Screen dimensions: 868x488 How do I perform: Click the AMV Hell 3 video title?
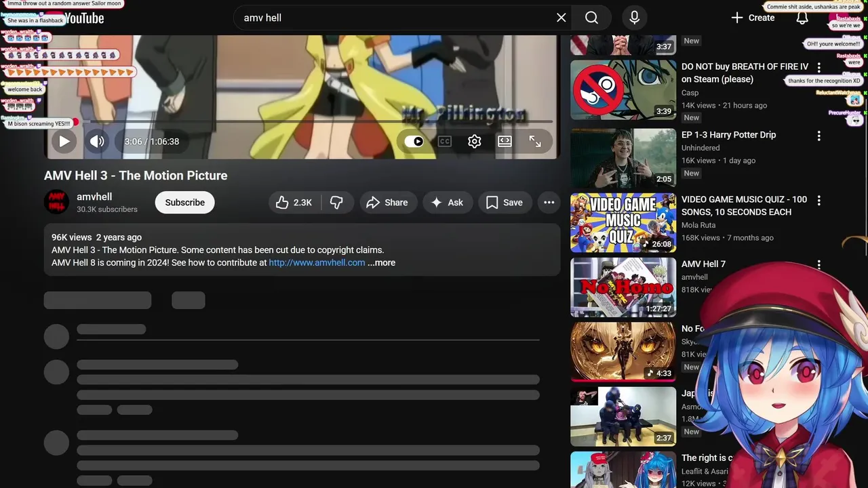click(x=136, y=176)
